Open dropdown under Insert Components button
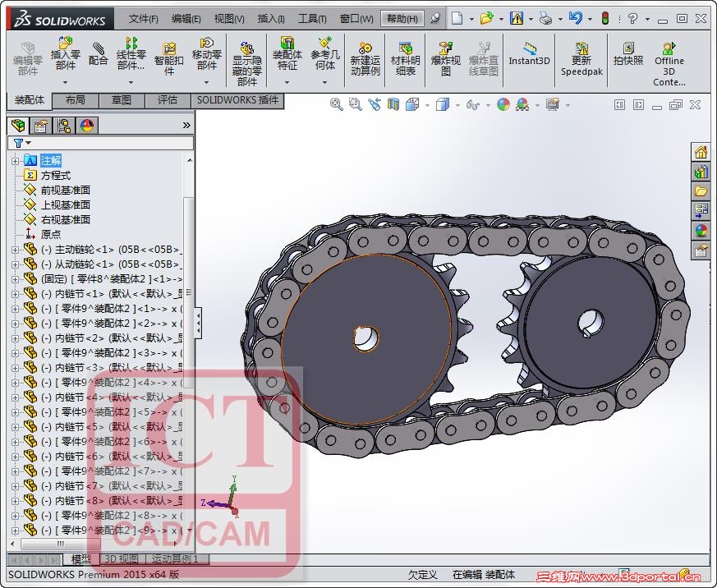The height and width of the screenshot is (588, 717). [66, 82]
